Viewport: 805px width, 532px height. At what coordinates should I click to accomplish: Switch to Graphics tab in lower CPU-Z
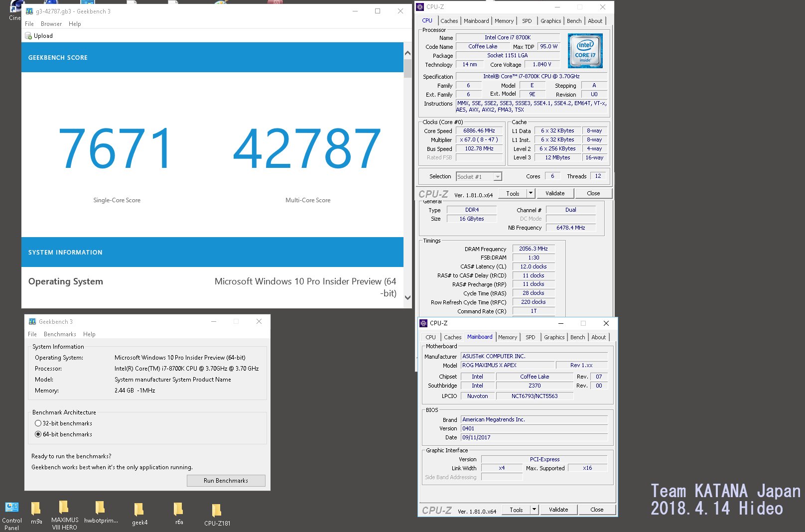point(554,337)
